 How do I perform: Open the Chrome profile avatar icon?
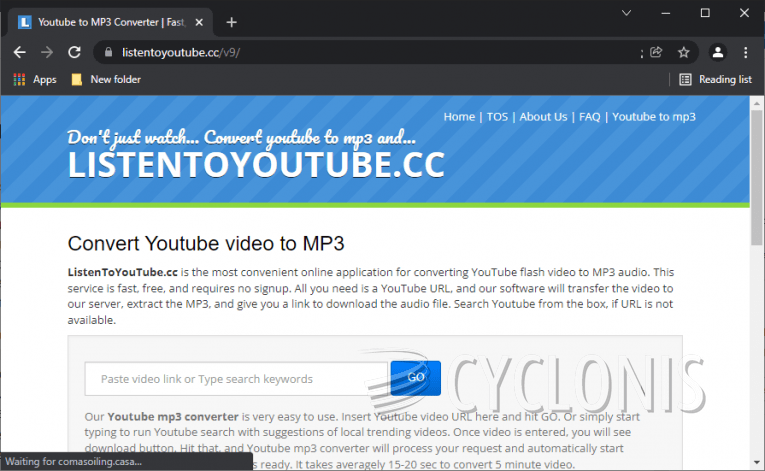717,52
